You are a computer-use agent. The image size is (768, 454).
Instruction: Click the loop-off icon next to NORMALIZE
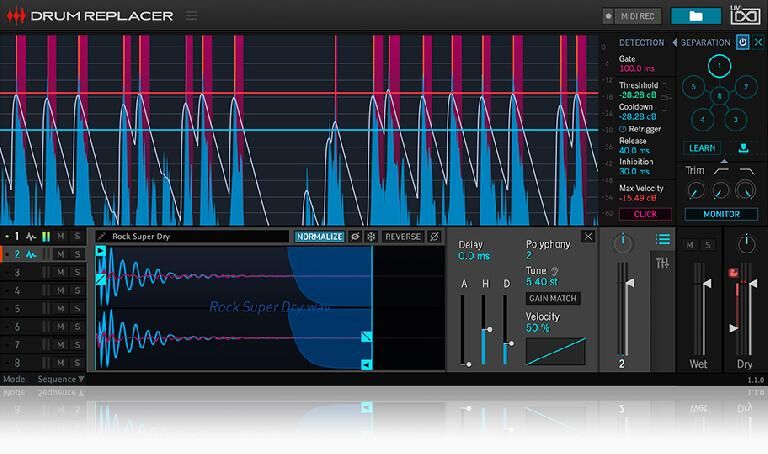point(355,237)
